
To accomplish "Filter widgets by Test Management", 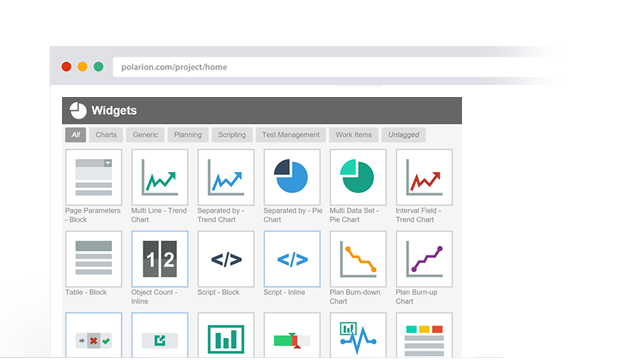I will [291, 135].
